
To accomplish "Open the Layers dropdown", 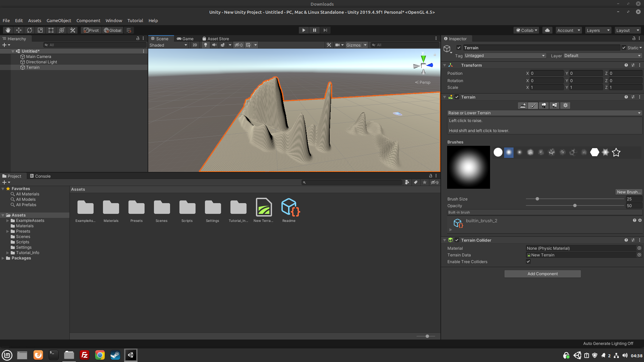I will pos(598,30).
